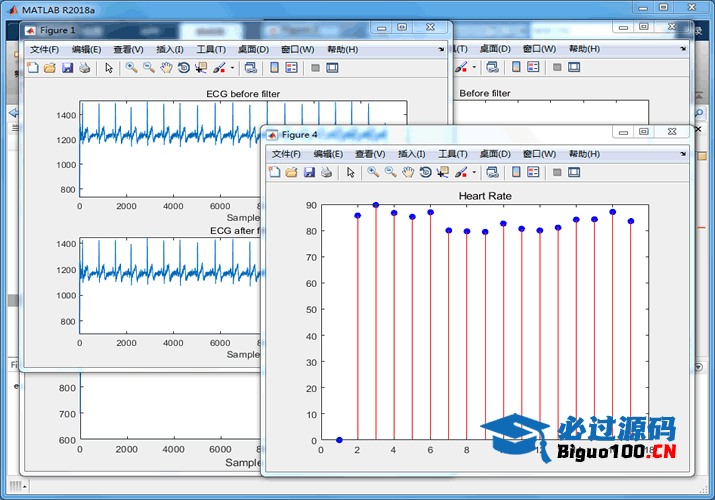
Task: Enable Data Cursor tool in Figure 1
Action: (x=201, y=68)
